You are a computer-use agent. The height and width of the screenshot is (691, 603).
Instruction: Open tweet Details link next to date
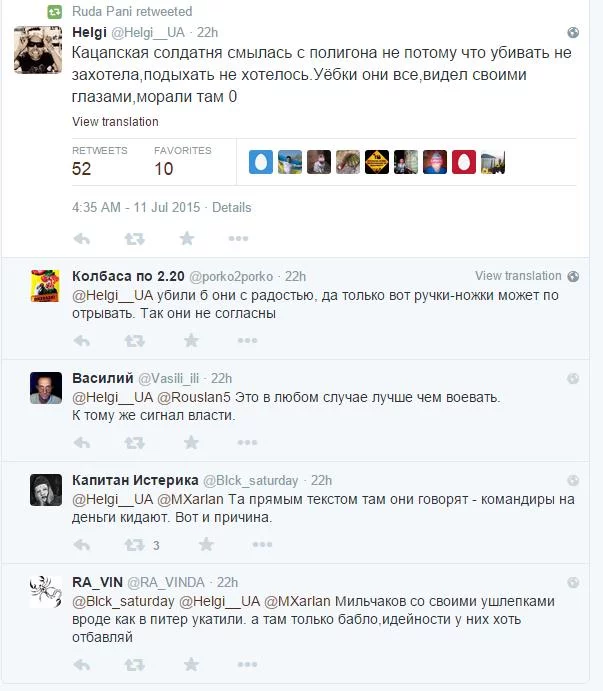pyautogui.click(x=231, y=207)
